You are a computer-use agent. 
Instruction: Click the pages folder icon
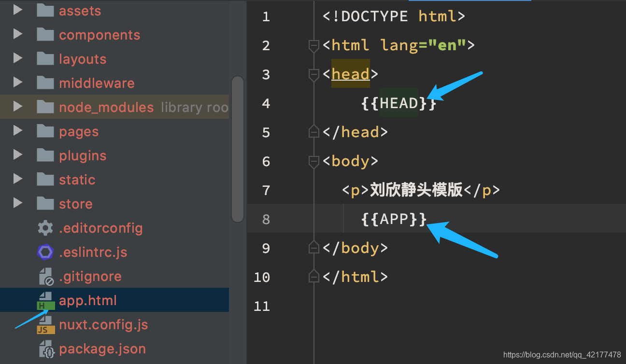point(45,130)
